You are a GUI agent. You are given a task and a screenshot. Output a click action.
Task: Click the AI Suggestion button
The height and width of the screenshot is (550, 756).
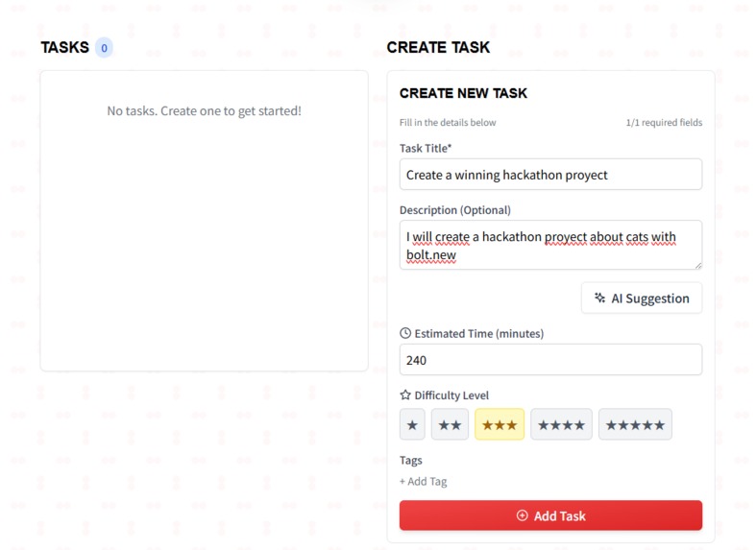pyautogui.click(x=642, y=299)
